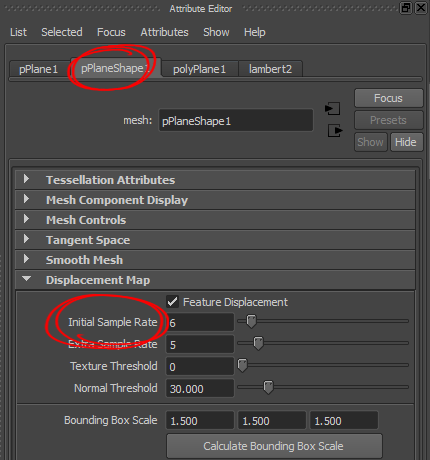Open the Help menu

point(255,32)
